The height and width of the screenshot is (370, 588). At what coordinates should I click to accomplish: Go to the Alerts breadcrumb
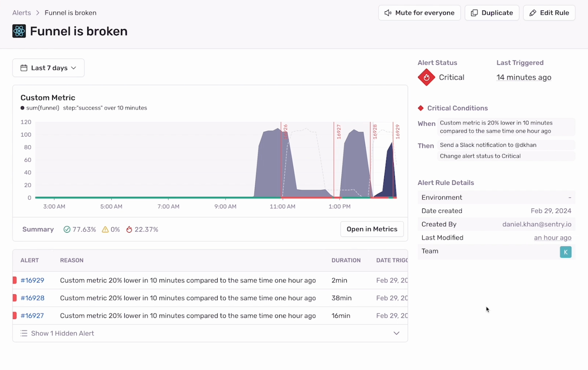[21, 13]
